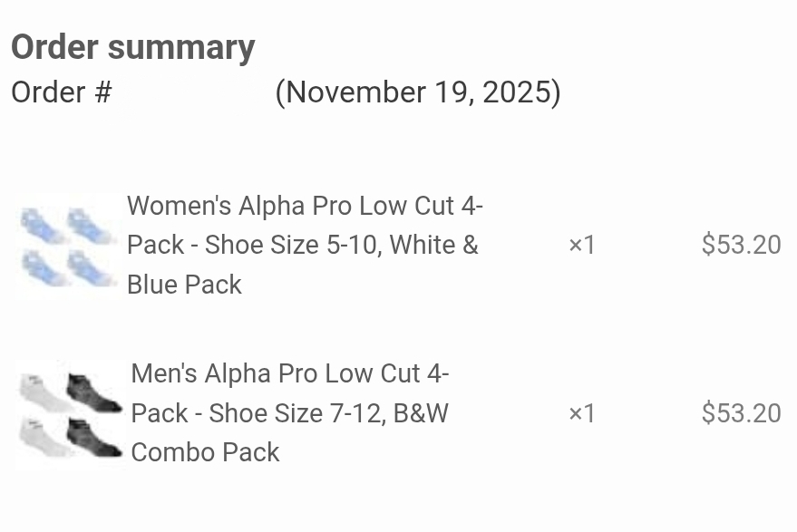Click the Women's Alpha Pro Low Cut title
The height and width of the screenshot is (532, 797).
tap(305, 206)
